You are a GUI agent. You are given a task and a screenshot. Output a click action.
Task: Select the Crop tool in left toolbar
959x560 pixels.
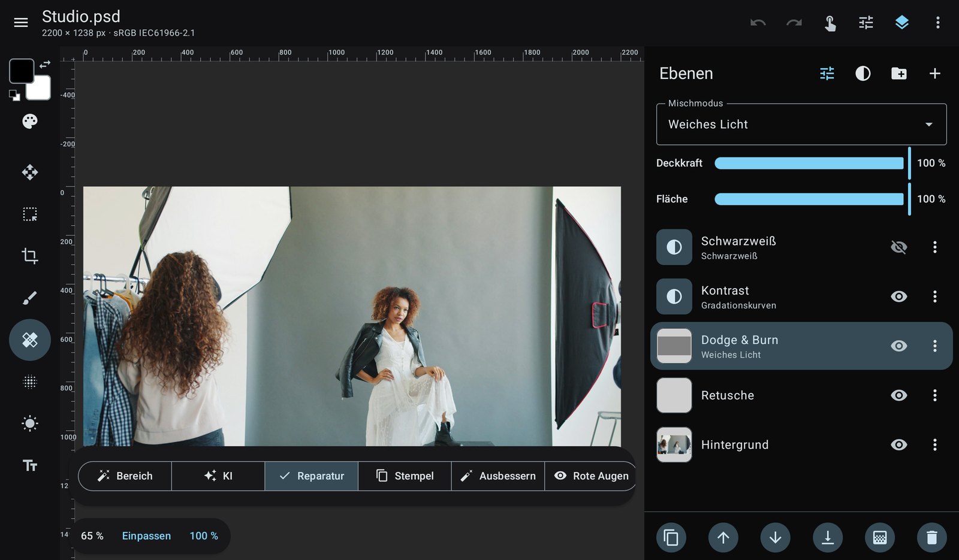(30, 256)
